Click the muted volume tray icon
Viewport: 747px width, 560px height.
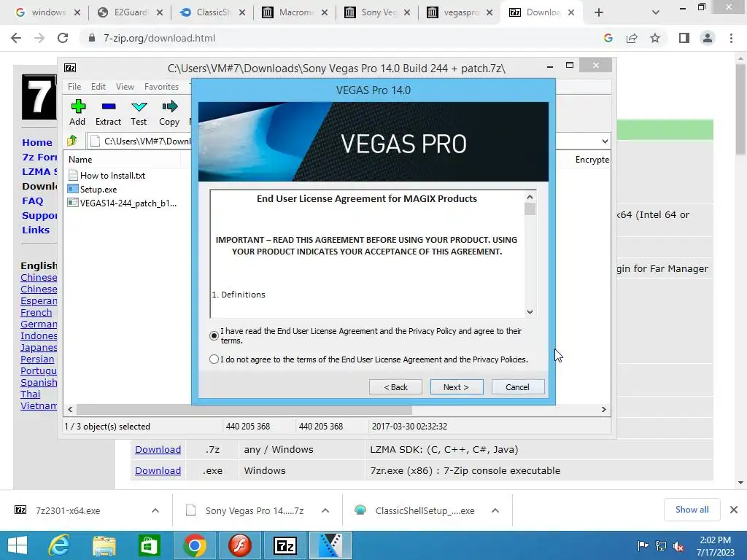(x=678, y=545)
